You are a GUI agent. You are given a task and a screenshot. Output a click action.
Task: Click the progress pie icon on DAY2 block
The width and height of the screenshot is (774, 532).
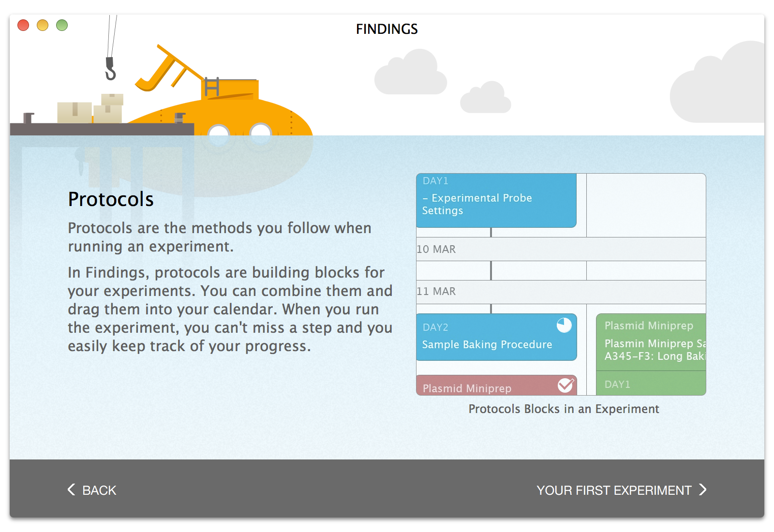click(564, 325)
